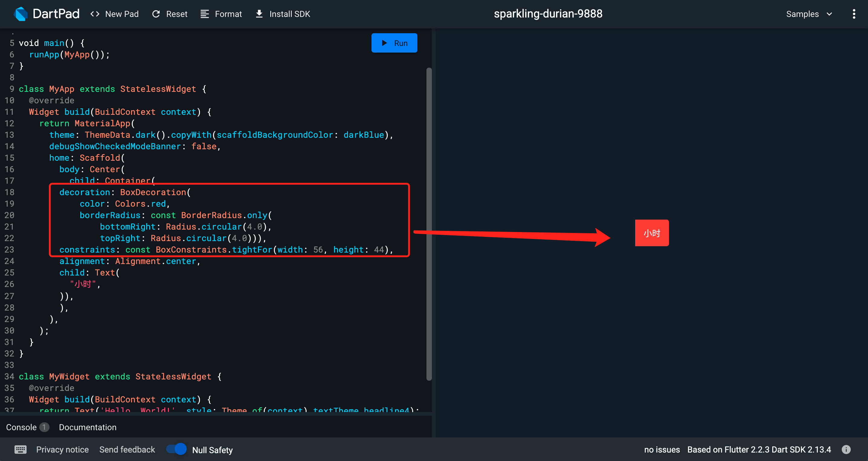868x461 pixels.
Task: Click "runApp(MyApp());" on line 6
Action: click(69, 54)
